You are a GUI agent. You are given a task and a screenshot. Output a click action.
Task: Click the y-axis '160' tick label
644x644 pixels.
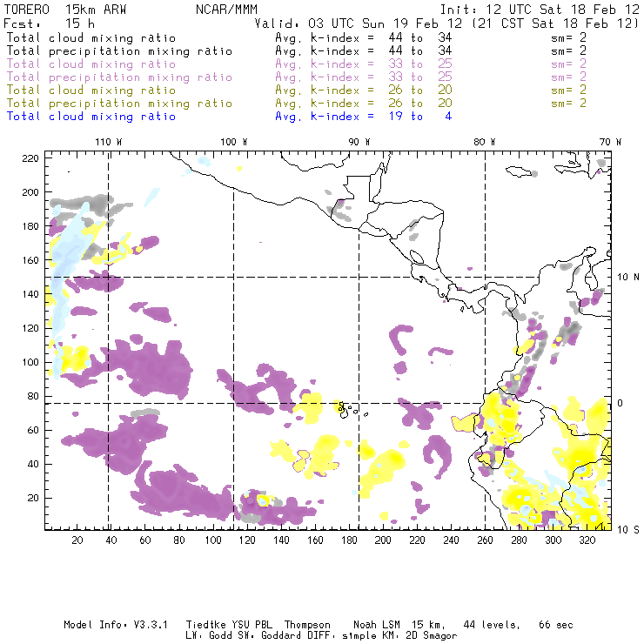[x=30, y=260]
